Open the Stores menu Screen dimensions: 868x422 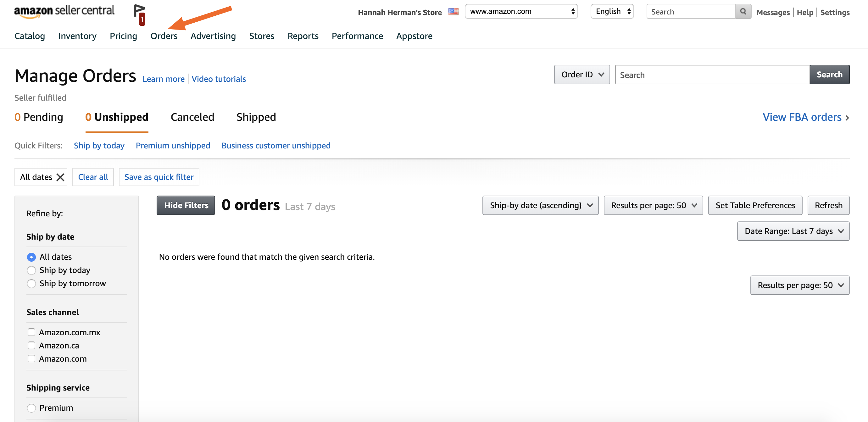pos(261,36)
